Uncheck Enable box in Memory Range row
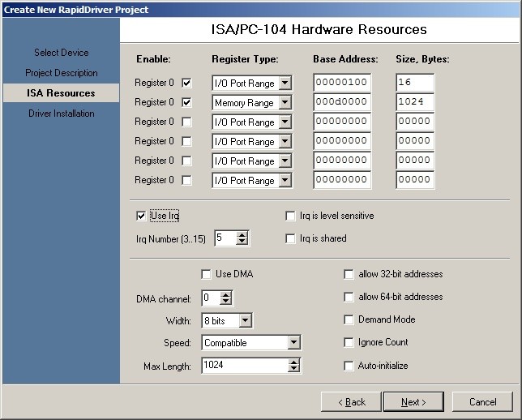 pyautogui.click(x=186, y=102)
